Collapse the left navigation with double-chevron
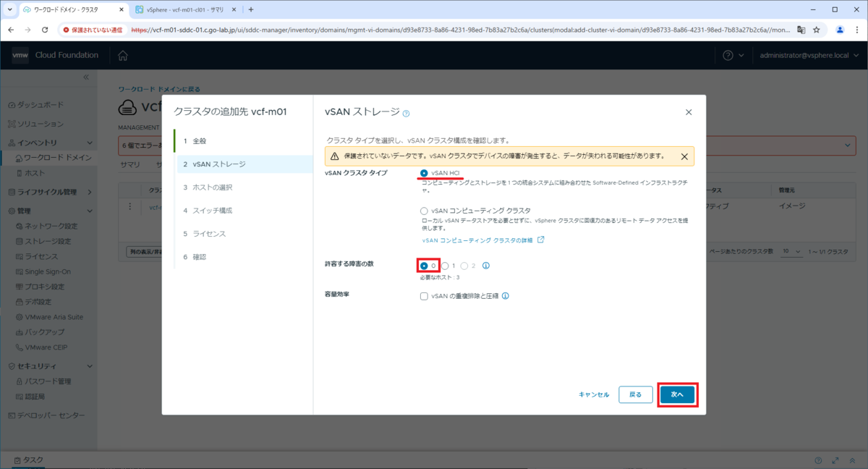 (x=85, y=77)
